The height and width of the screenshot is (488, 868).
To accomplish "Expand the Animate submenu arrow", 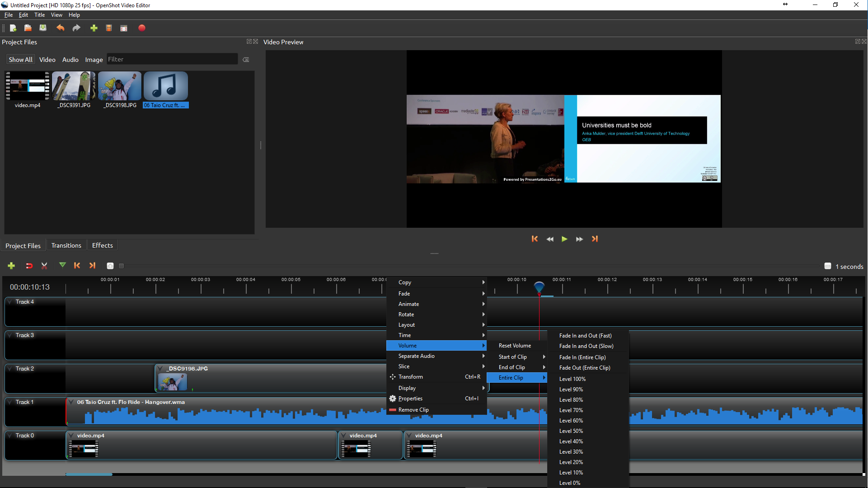I will pyautogui.click(x=483, y=304).
